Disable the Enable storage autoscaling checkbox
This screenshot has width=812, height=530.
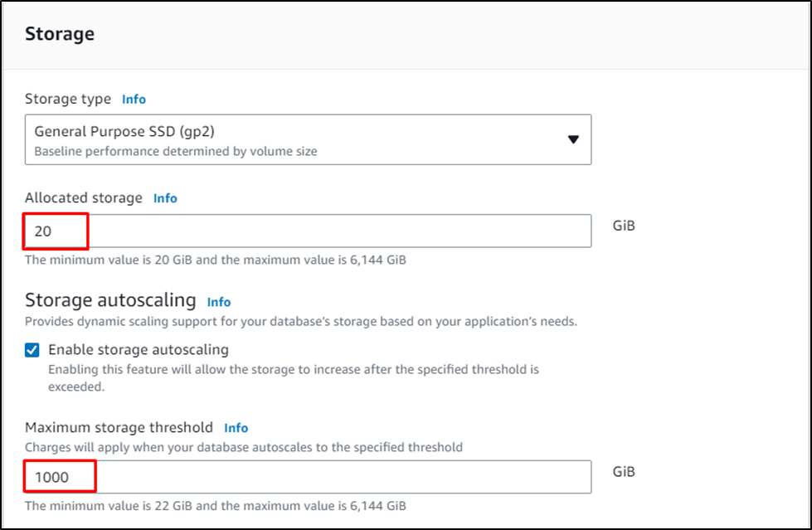point(32,350)
